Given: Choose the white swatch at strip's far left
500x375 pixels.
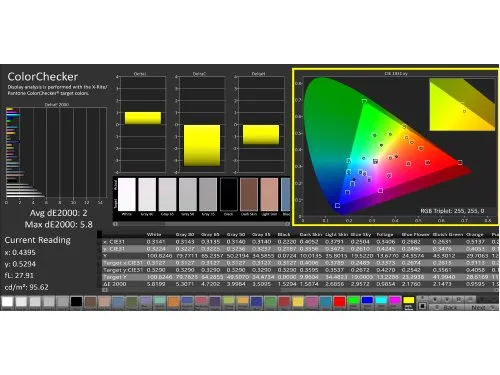Looking at the screenshot, I should click(7, 302).
